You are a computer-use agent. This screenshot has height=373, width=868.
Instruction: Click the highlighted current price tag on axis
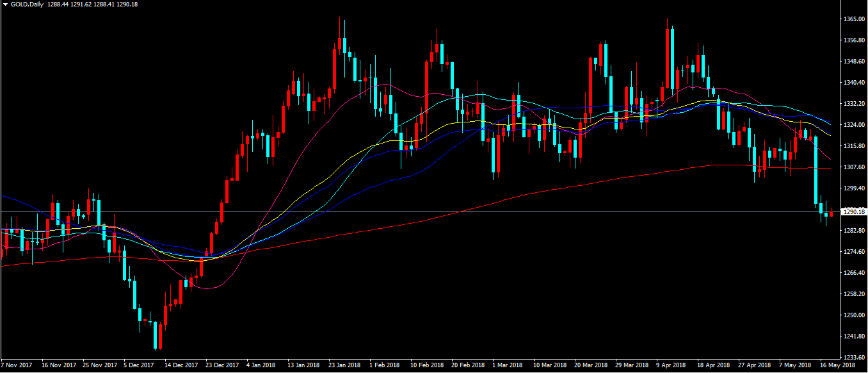[x=854, y=211]
